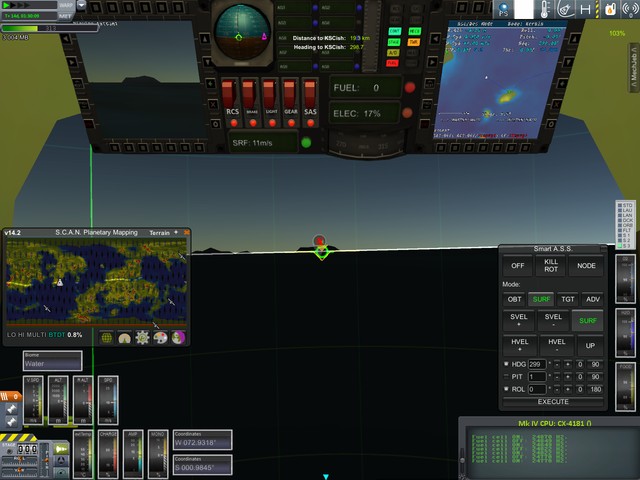The width and height of the screenshot is (640, 480).
Task: Toggle the HDG checkbox in Smart A.S.S.
Action: click(506, 364)
